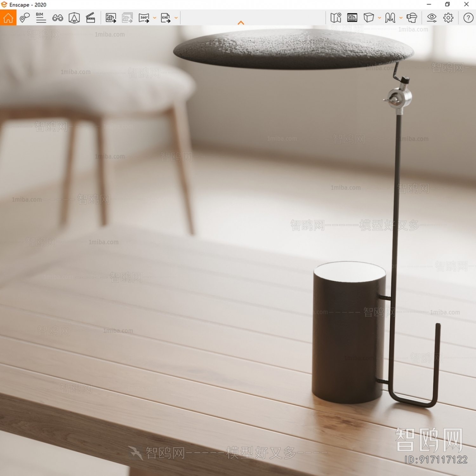Close the Enscape window
Image resolution: width=476 pixels, height=476 pixels.
click(466, 4)
